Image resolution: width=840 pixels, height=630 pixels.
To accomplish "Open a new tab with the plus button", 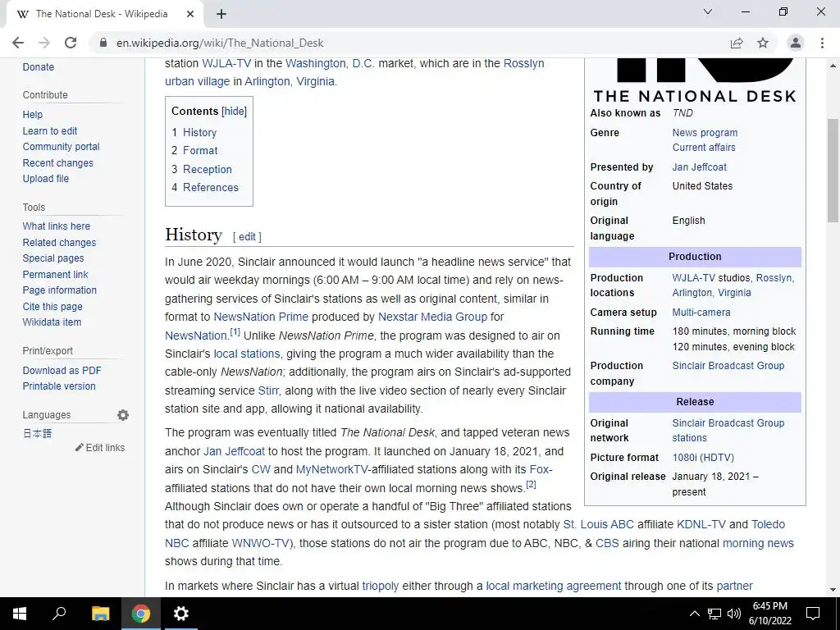I will (221, 14).
